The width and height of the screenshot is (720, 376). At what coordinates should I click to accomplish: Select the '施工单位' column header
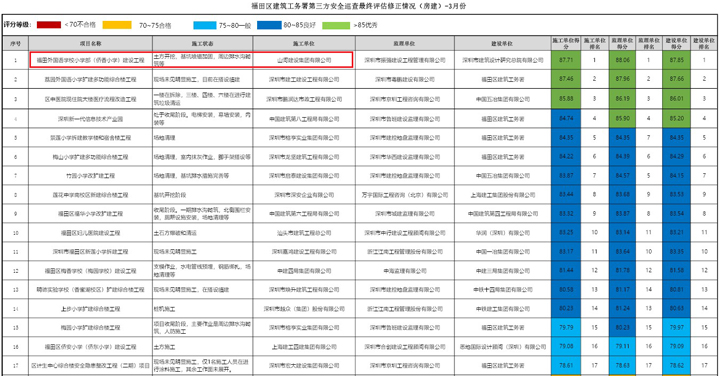[x=304, y=43]
